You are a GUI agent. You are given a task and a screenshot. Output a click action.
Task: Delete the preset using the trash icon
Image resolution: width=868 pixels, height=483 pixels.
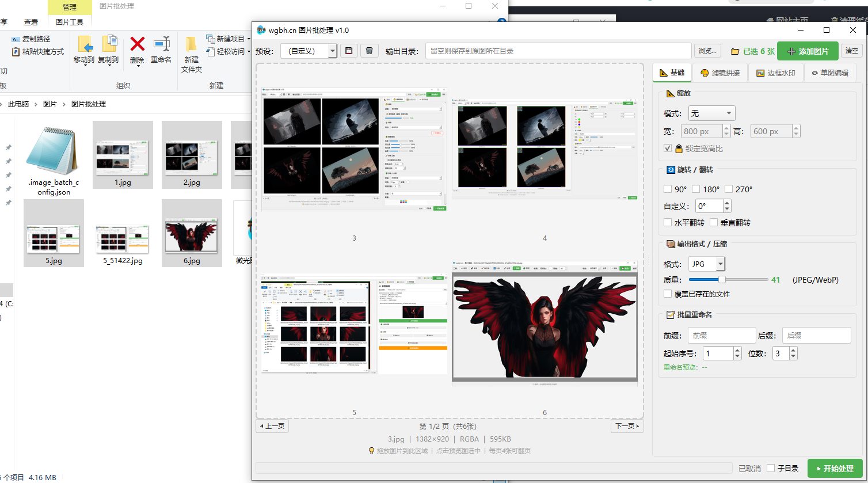pyautogui.click(x=369, y=51)
